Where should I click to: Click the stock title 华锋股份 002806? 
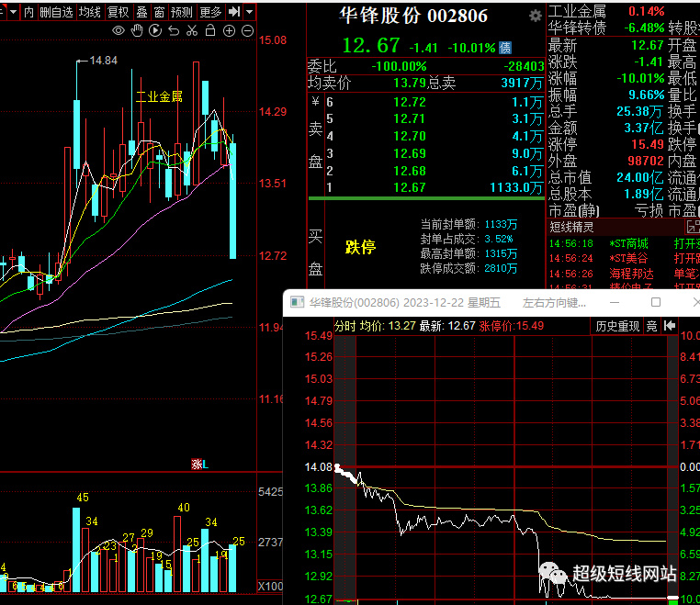click(413, 16)
